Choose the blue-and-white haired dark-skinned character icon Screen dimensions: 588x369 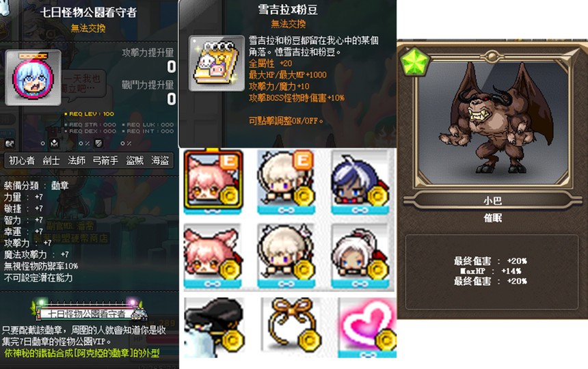pos(360,182)
